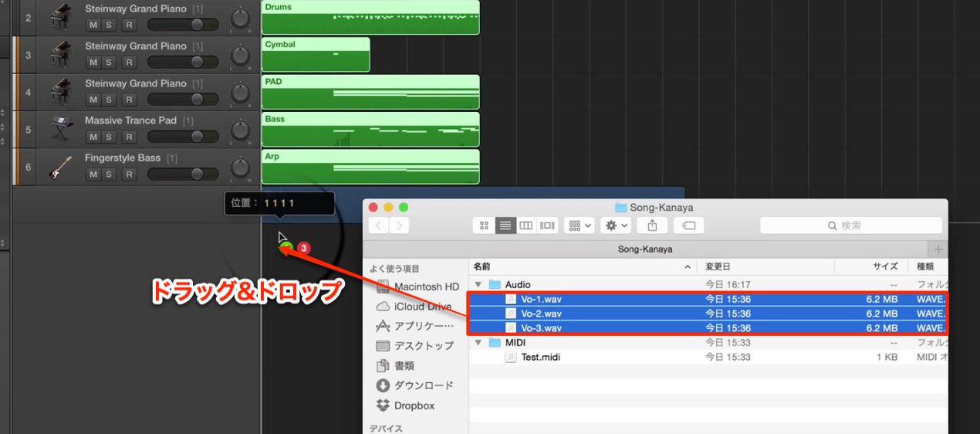This screenshot has width=980, height=434.
Task: Select the Drums MIDI region
Action: [x=370, y=17]
